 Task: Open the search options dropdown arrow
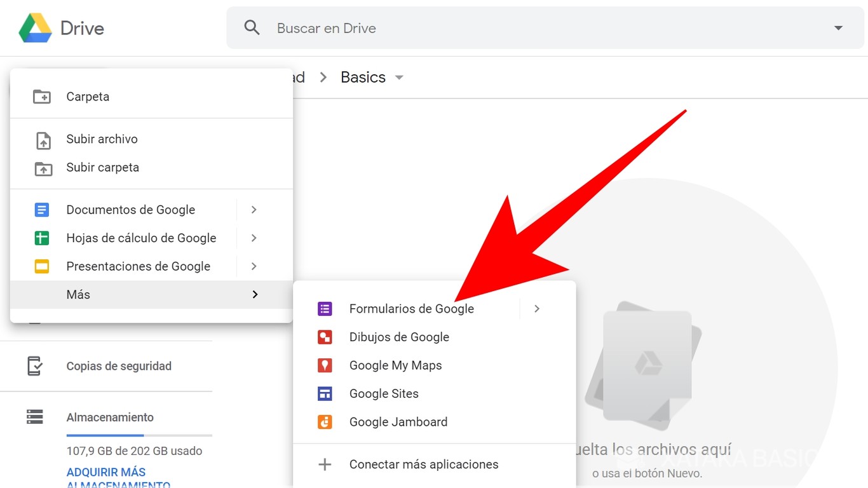pos(838,28)
